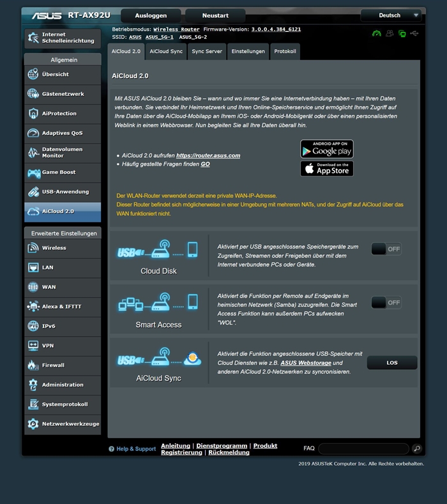Click the ASUS SSID link
This screenshot has width=447, height=504.
pos(135,37)
